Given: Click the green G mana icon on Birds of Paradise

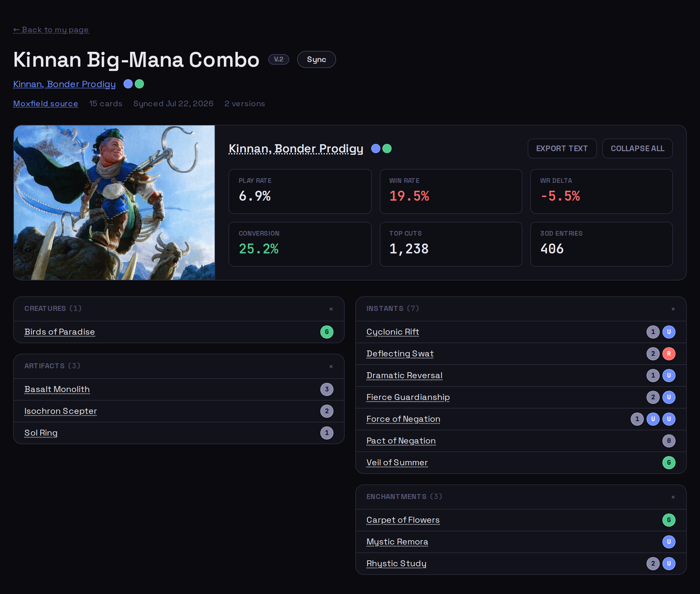Looking at the screenshot, I should coord(327,332).
